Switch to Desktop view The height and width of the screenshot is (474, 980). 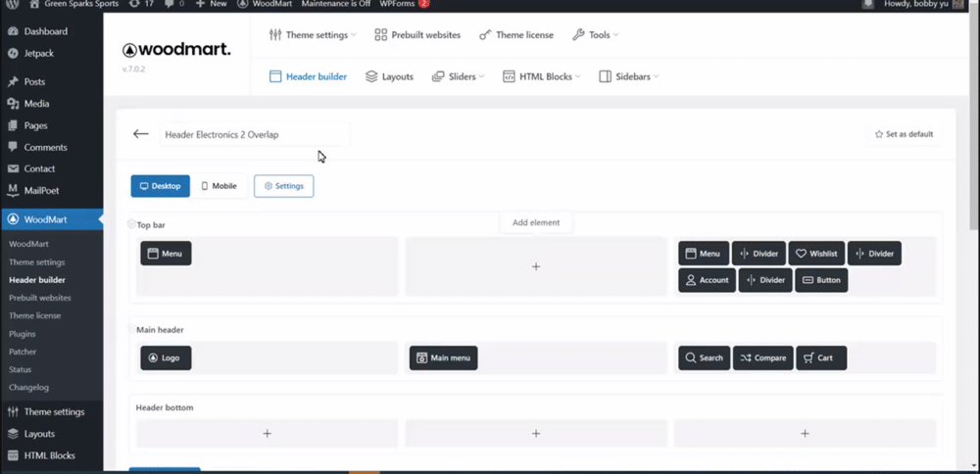(x=160, y=186)
